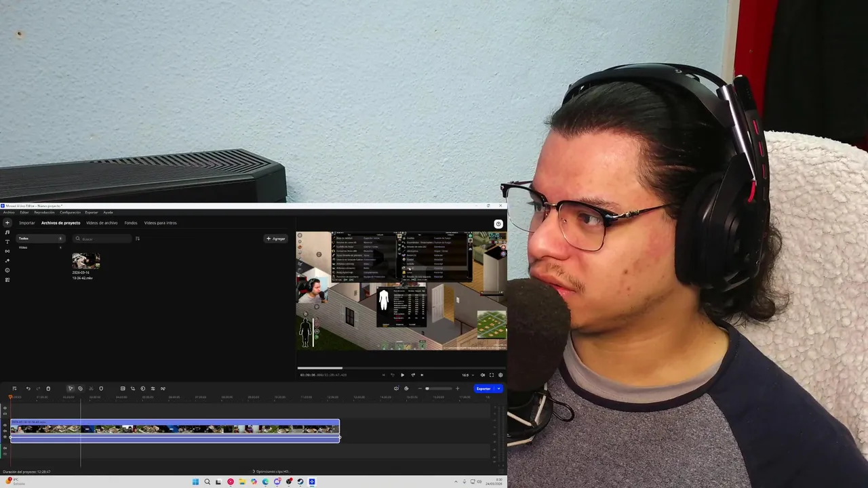
Task: Open the Windows Start button
Action: pos(195,482)
